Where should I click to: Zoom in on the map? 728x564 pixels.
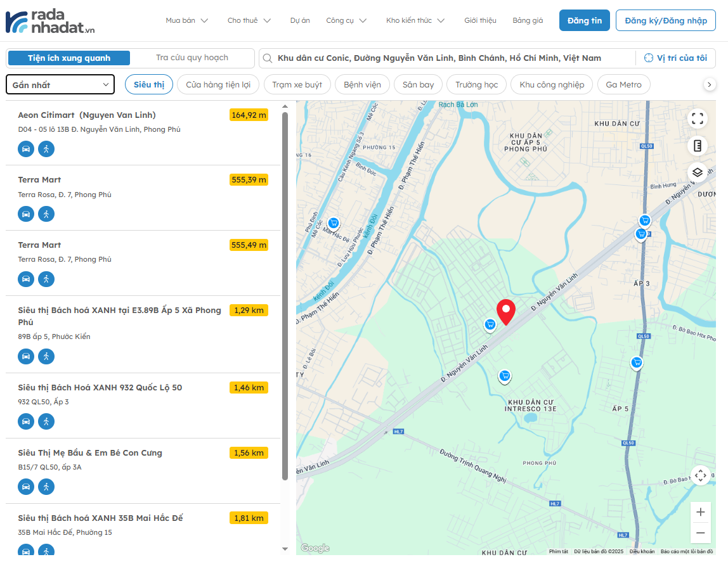click(701, 512)
